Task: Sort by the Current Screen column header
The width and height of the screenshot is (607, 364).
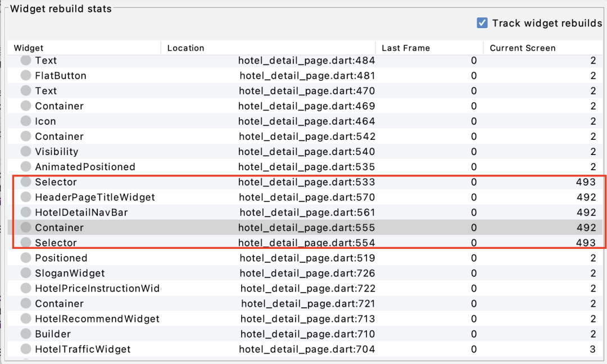Action: [x=522, y=48]
